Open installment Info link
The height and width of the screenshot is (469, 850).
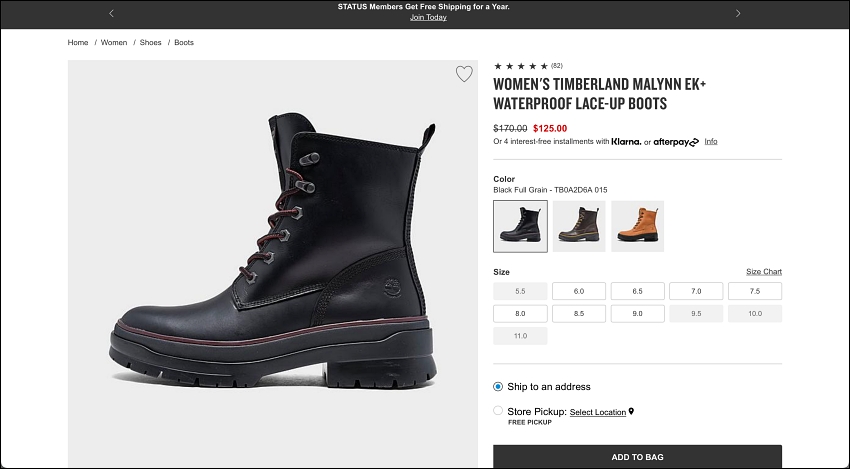pyautogui.click(x=711, y=142)
